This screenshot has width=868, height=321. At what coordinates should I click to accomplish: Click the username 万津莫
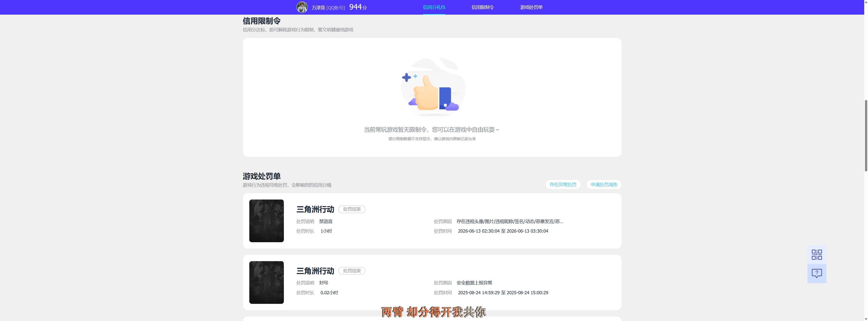[318, 7]
